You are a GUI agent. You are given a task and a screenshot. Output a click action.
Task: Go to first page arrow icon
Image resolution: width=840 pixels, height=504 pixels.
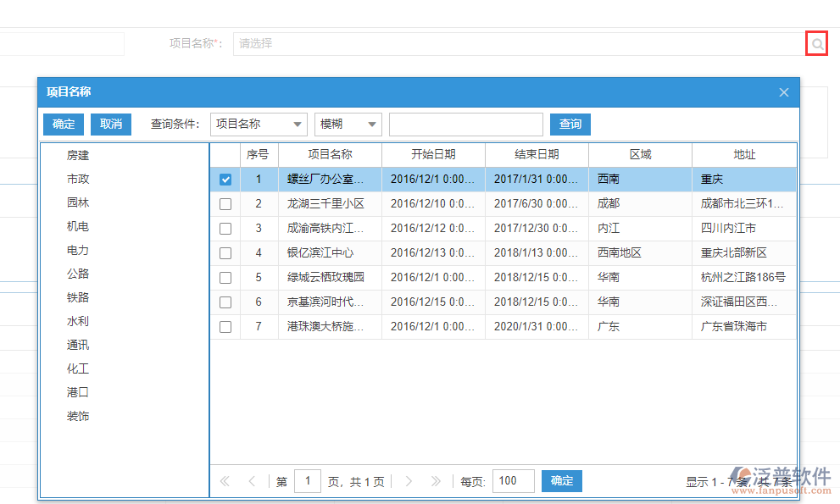click(225, 481)
